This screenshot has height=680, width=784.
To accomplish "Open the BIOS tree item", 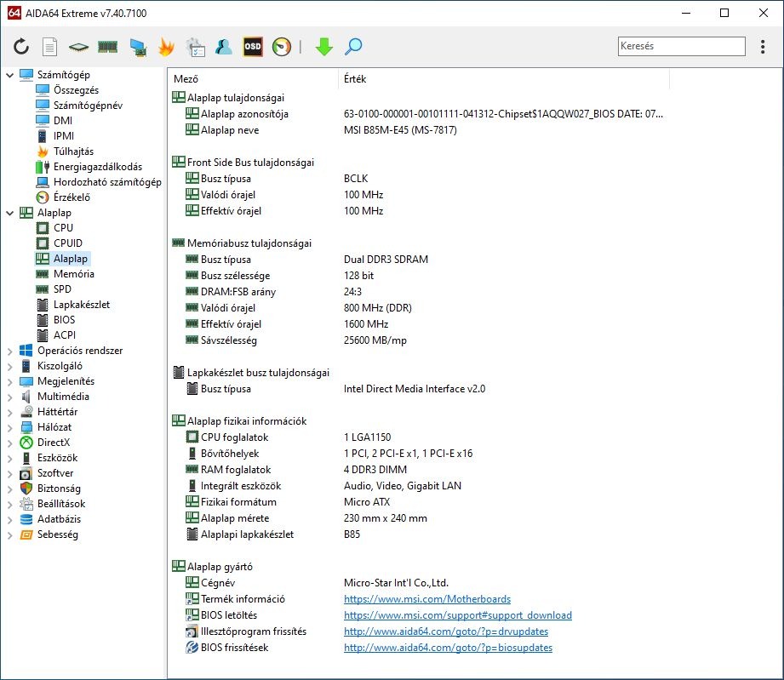I will [65, 320].
